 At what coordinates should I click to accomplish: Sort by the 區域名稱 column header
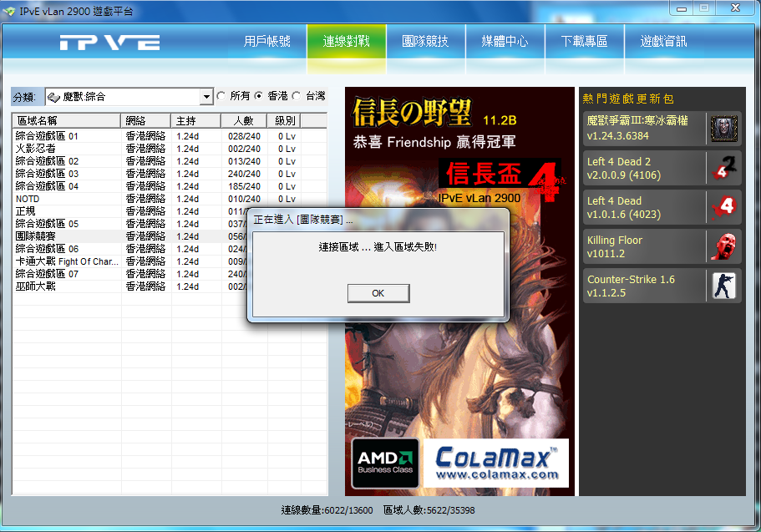point(67,120)
